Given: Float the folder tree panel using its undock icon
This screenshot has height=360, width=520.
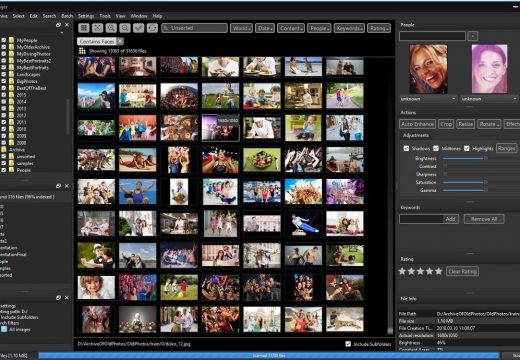Looking at the screenshot, I should (58, 25).
